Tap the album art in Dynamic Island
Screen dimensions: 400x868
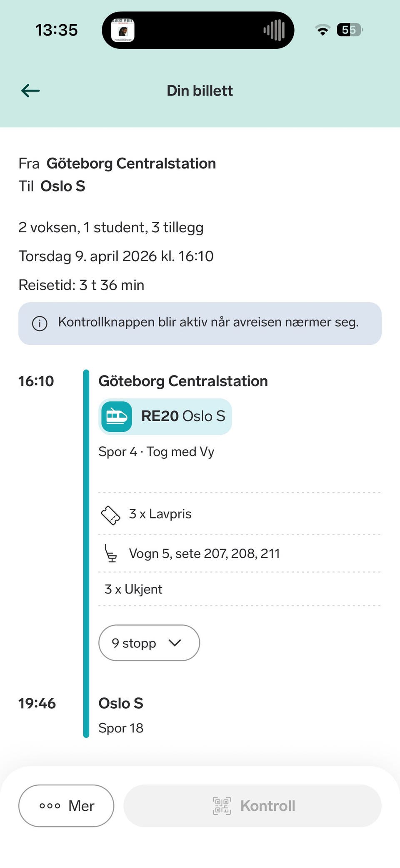tap(123, 30)
